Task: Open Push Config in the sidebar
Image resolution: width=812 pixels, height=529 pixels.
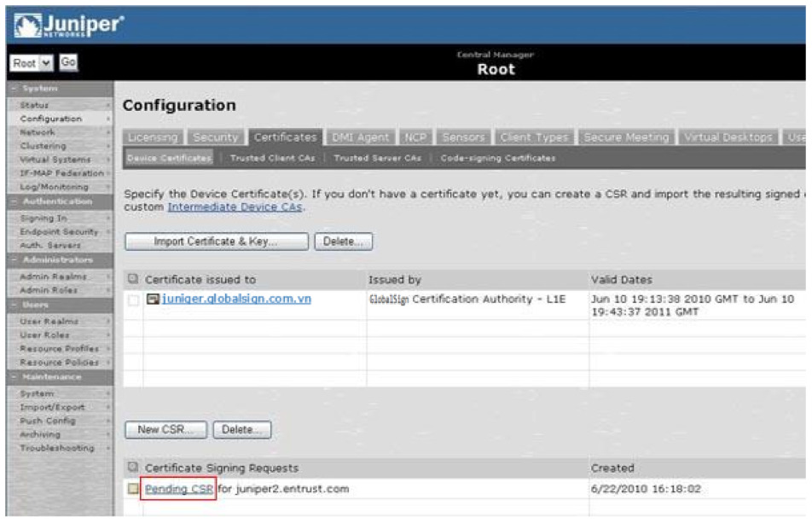Action: (48, 421)
